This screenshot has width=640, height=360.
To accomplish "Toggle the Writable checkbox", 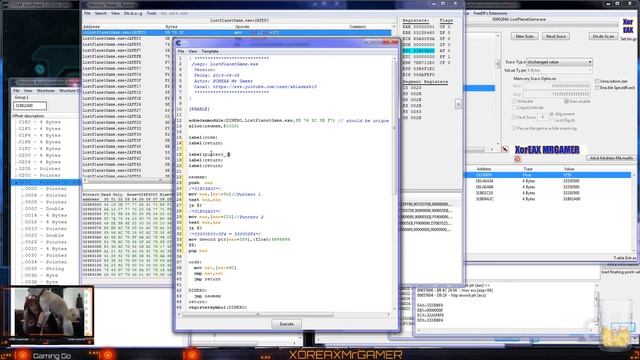I will 515,101.
